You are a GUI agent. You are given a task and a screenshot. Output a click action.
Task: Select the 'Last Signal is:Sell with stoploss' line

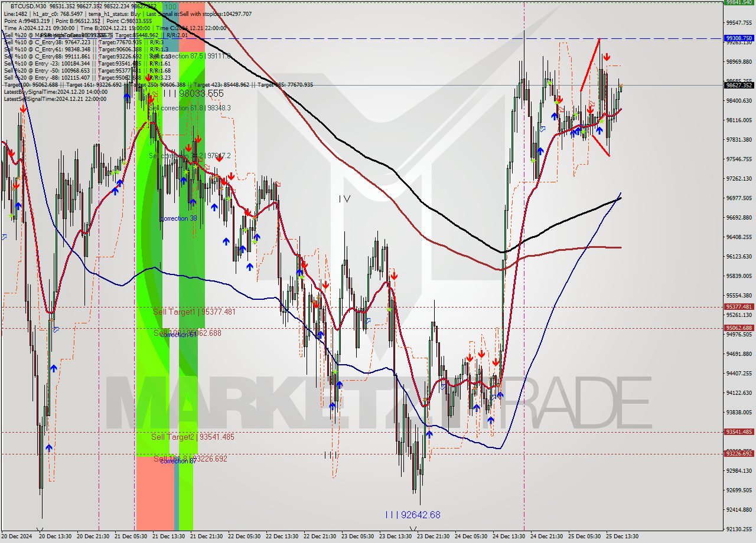198,14
